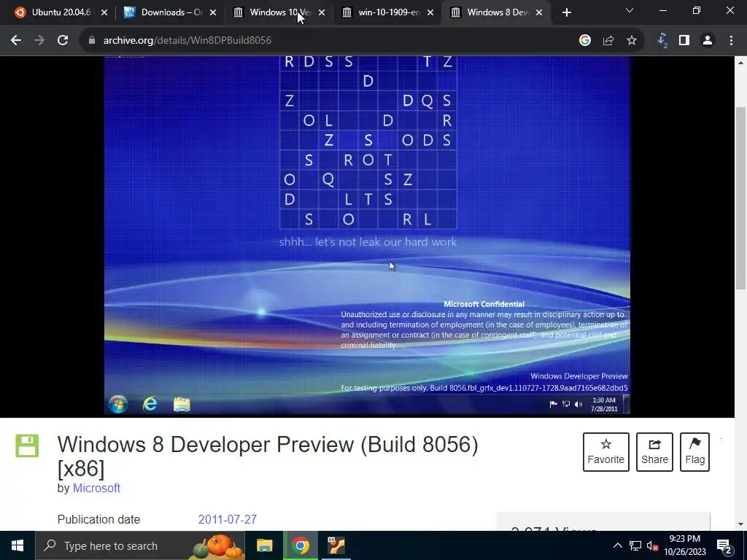Click the page vertical scrollbar thumb
The image size is (747, 560).
[x=741, y=198]
